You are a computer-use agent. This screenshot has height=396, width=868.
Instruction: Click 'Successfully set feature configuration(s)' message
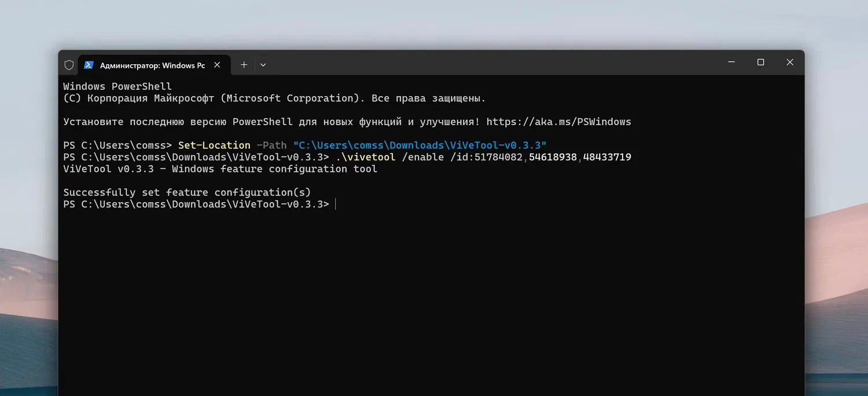click(x=187, y=192)
